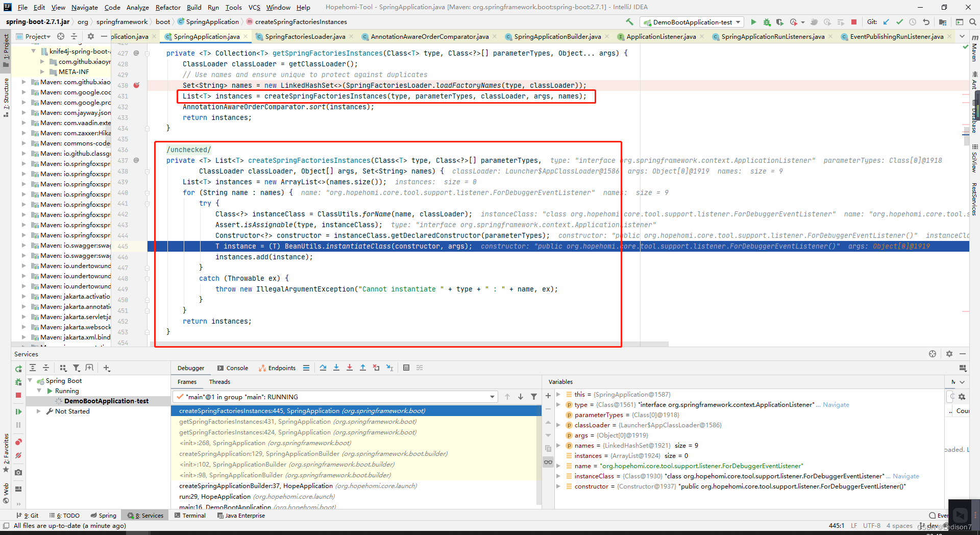Expand the constructor variable in Variables
Viewport: 980px width, 535px height.
click(x=558, y=486)
